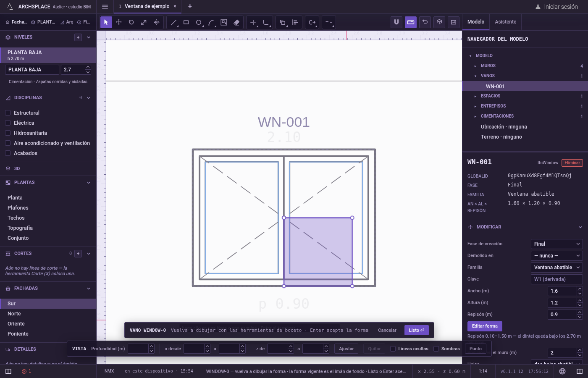588x378 pixels.
Task: Select the Arc drawing tool
Action: click(x=211, y=22)
